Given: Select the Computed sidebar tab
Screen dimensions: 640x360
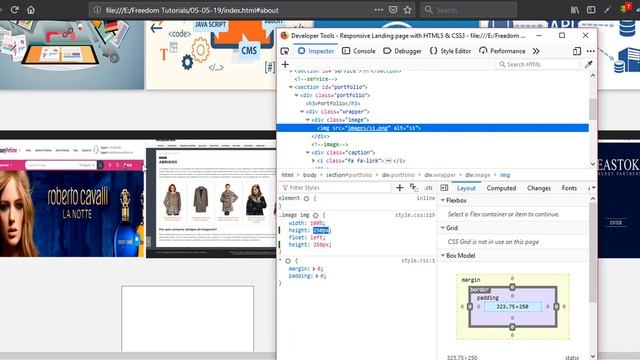Looking at the screenshot, I should coord(501,188).
